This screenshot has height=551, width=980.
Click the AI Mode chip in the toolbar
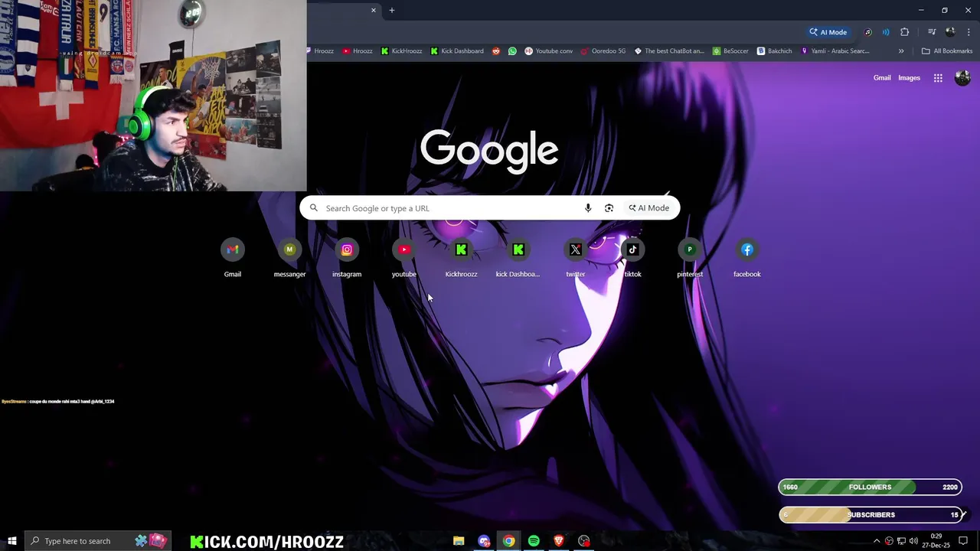coord(828,32)
